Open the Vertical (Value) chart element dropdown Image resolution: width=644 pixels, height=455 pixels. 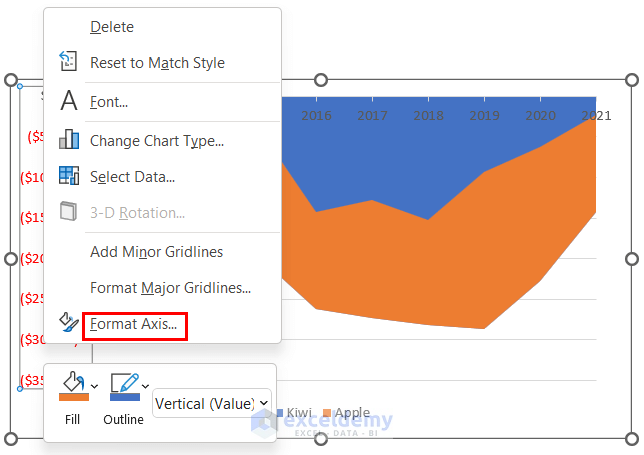click(212, 403)
